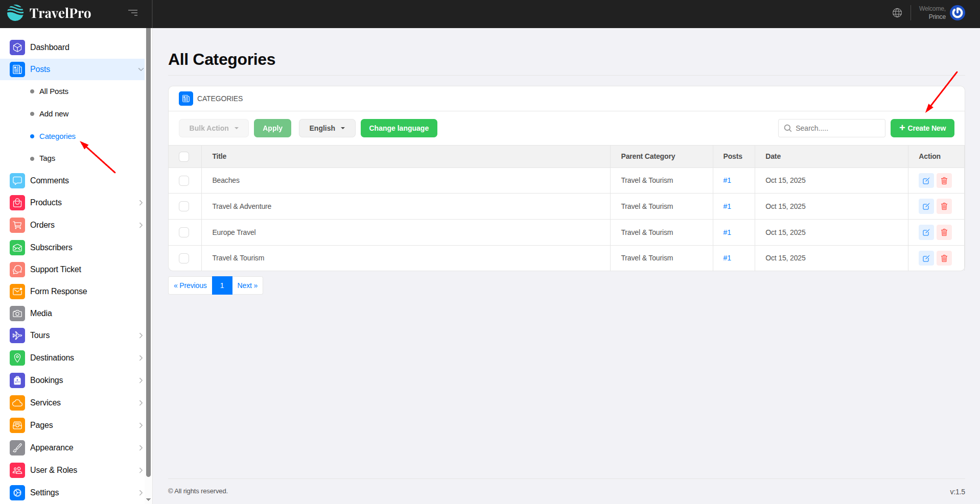980x504 pixels.
Task: Click the Form Response mail icon
Action: pos(17,292)
